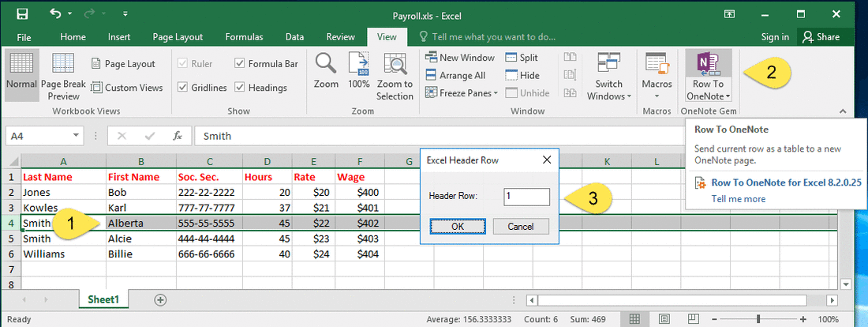Click the Unhide window option

[528, 93]
